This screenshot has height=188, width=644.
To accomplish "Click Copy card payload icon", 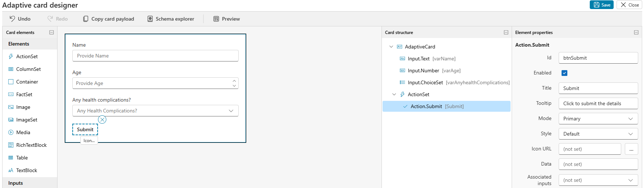I will [x=86, y=19].
